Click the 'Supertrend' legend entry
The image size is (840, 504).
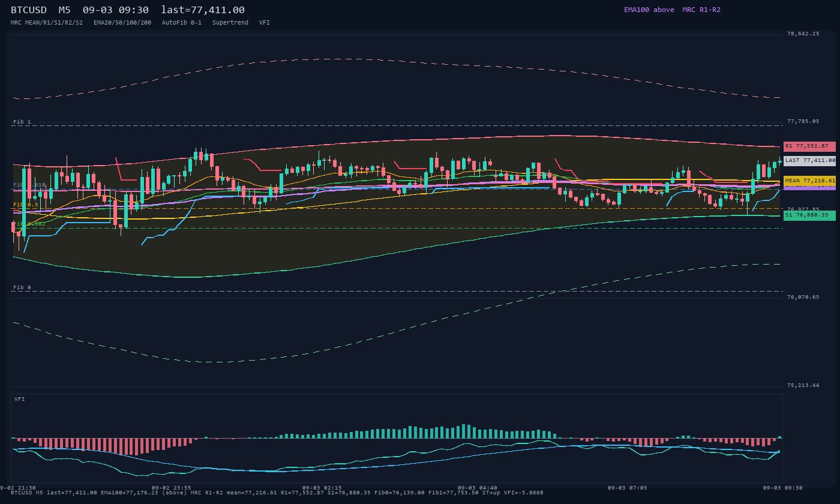point(230,23)
